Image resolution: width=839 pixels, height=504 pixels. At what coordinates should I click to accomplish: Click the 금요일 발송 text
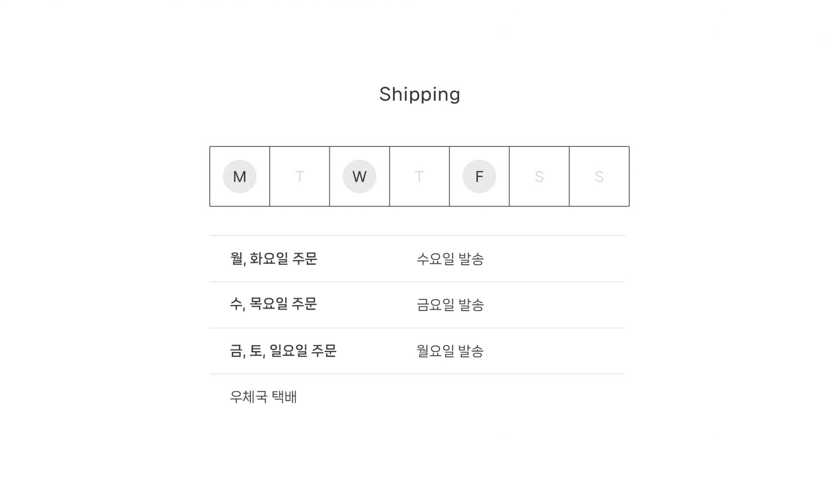(450, 305)
